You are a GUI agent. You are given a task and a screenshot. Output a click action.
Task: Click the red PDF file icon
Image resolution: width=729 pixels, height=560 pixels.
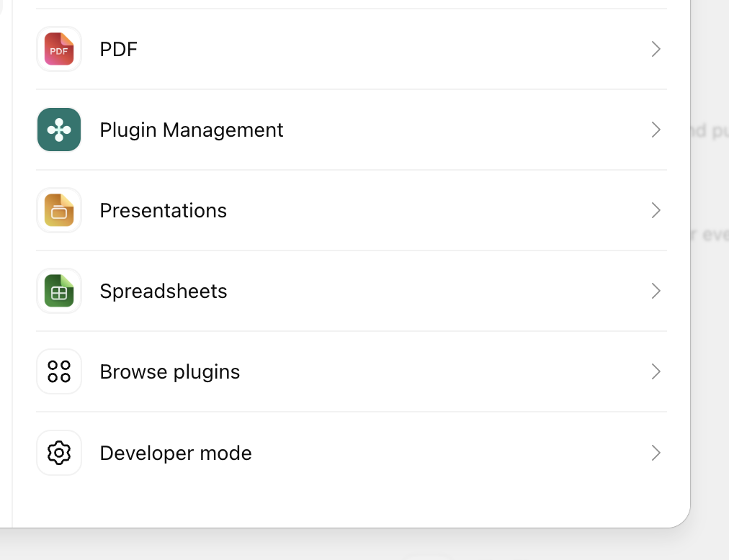point(59,49)
